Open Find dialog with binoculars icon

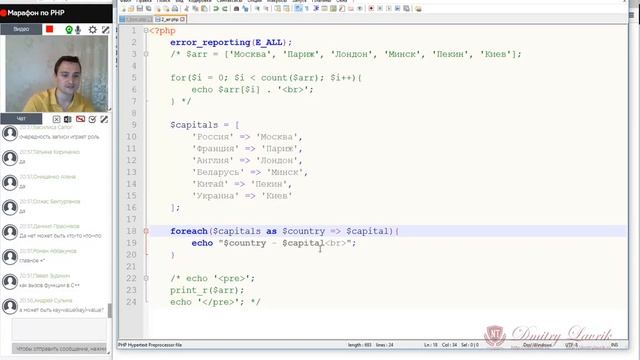[236, 8]
